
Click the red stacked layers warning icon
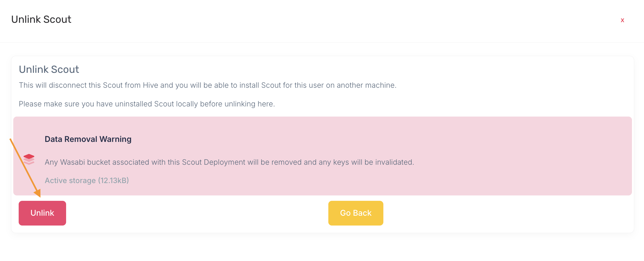[29, 159]
